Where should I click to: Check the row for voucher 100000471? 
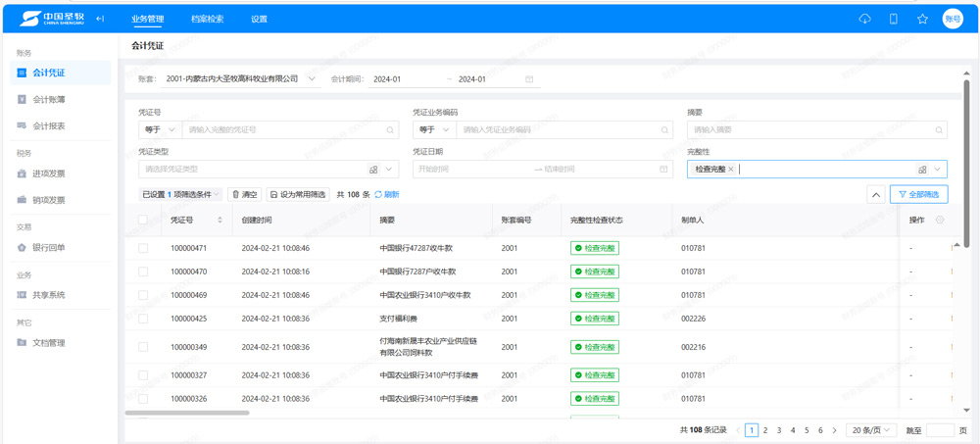tap(143, 248)
